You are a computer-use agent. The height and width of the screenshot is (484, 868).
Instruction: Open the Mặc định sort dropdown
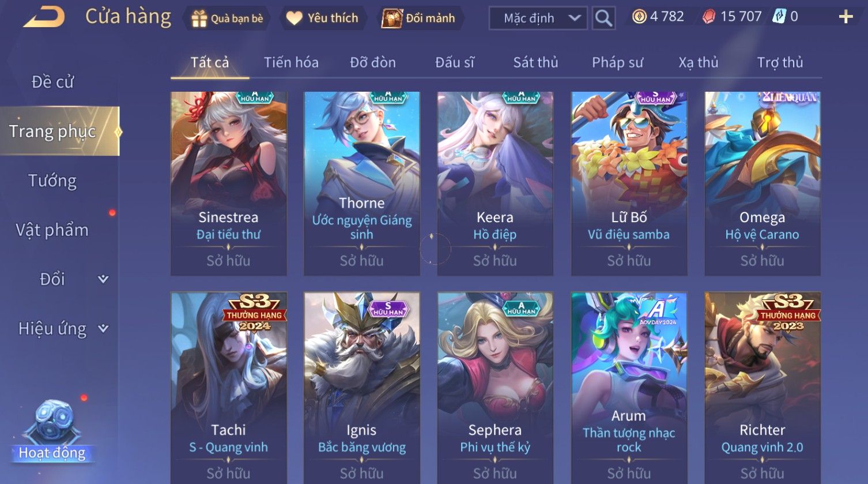(x=538, y=18)
